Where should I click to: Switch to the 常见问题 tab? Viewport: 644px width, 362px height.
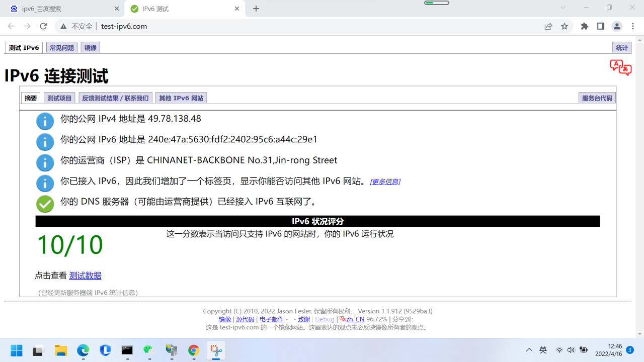point(61,47)
